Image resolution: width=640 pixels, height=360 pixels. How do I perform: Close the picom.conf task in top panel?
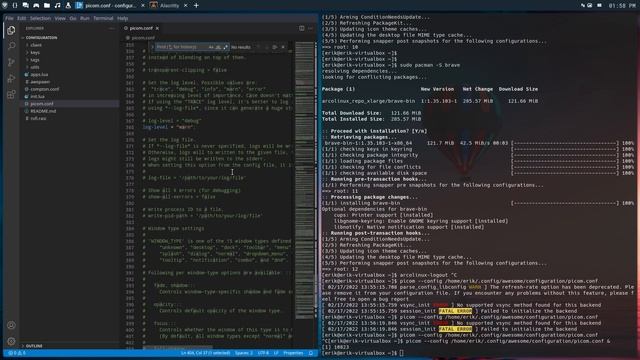pyautogui.click(x=142, y=5)
